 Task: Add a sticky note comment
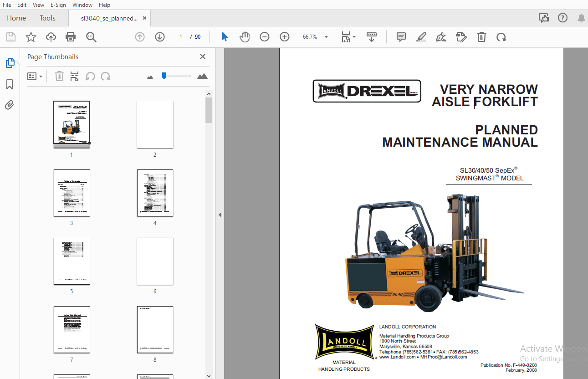coord(401,37)
